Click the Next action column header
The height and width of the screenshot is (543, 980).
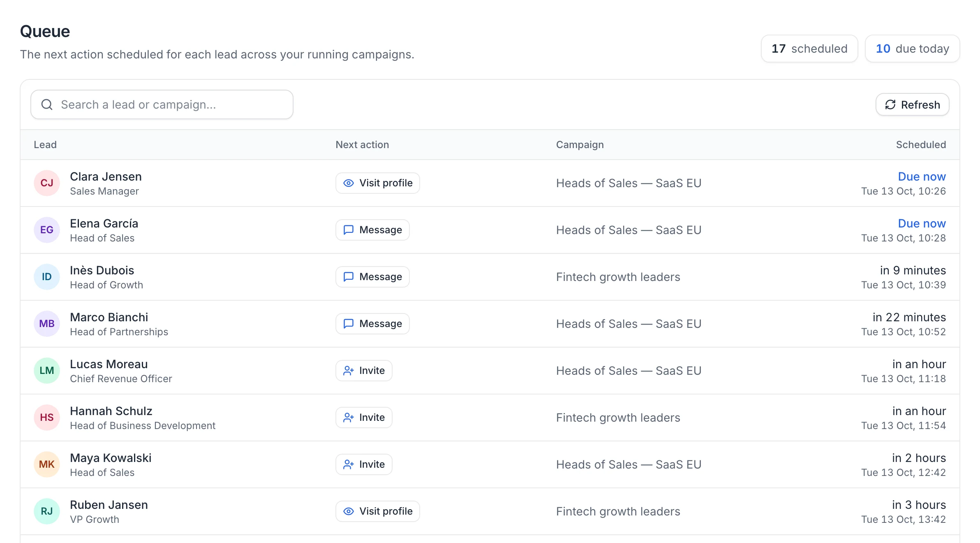click(x=362, y=145)
